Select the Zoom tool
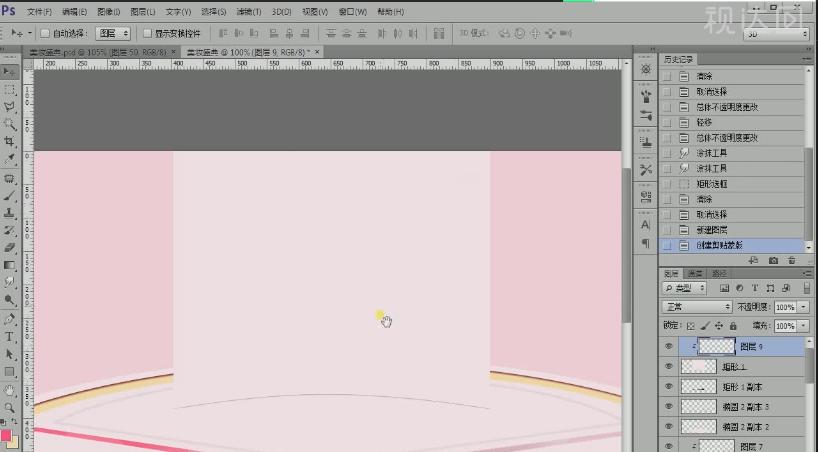 [9, 407]
